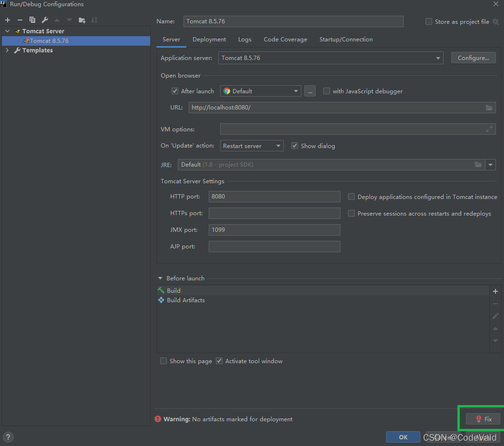Select Tomcat 8.5.76 in the configuration tree
Viewport: 504px width, 446px height.
pyautogui.click(x=76, y=41)
